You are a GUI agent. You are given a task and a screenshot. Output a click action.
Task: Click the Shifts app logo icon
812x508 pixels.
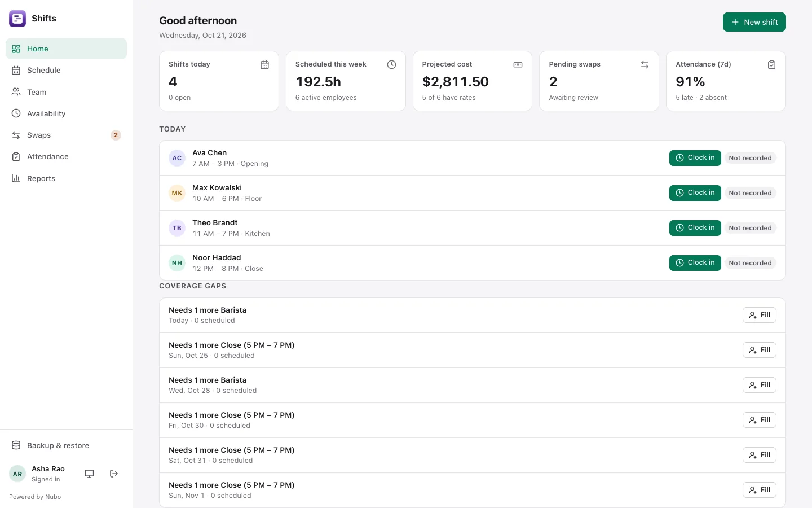17,19
